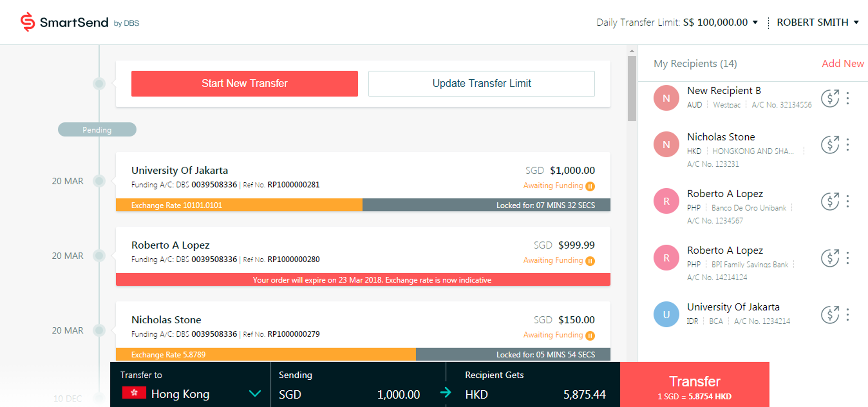Viewport: 868px width, 407px height.
Task: Open more options for Roberto Lopez BPI Family
Action: pos(848,258)
